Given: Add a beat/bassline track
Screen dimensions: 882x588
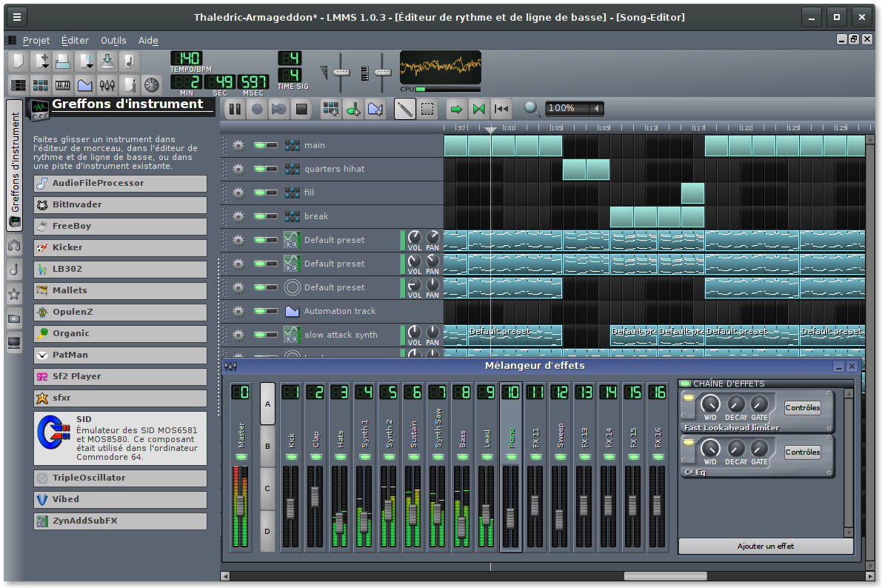Looking at the screenshot, I should 331,109.
